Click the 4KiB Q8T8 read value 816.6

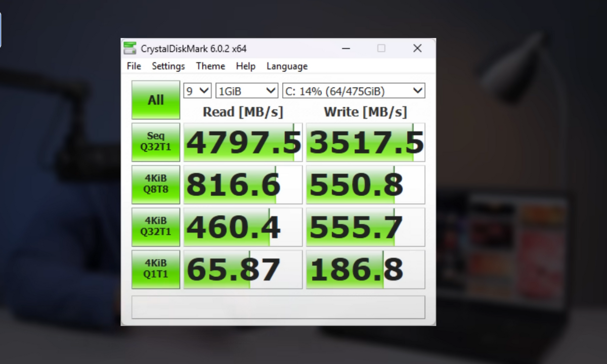click(243, 185)
